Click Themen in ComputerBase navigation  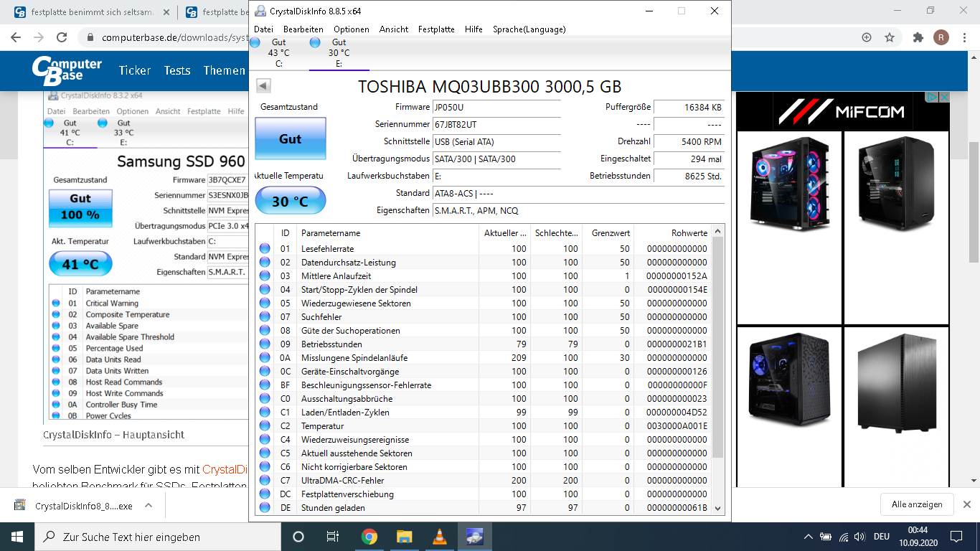pyautogui.click(x=225, y=70)
